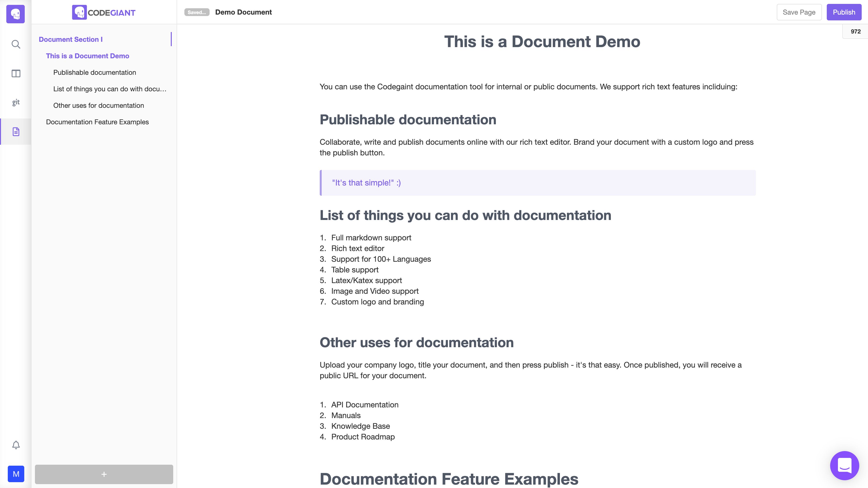Open the board columns icon

tap(16, 74)
